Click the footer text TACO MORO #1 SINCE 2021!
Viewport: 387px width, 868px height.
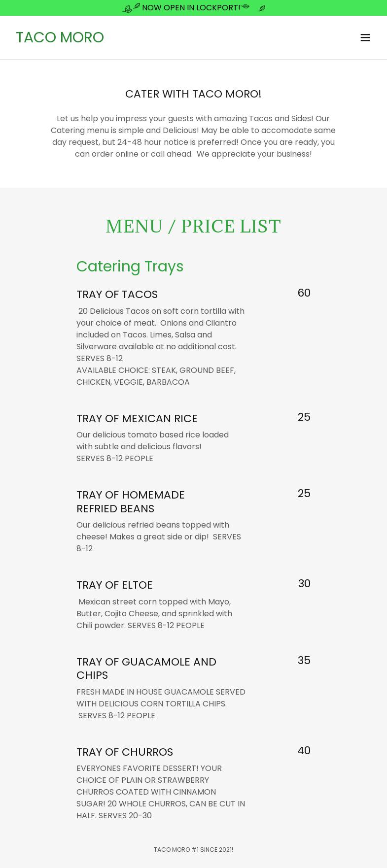(193, 849)
